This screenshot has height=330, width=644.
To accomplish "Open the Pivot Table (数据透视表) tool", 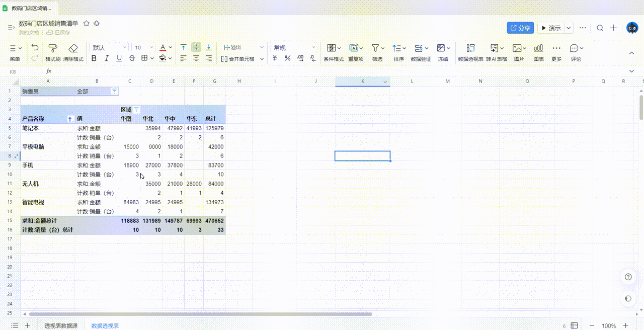I will pyautogui.click(x=470, y=48).
